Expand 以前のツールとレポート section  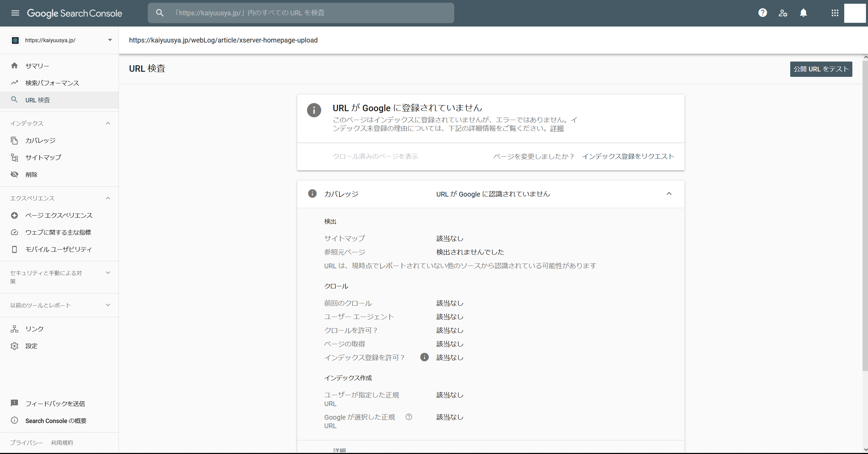click(108, 305)
